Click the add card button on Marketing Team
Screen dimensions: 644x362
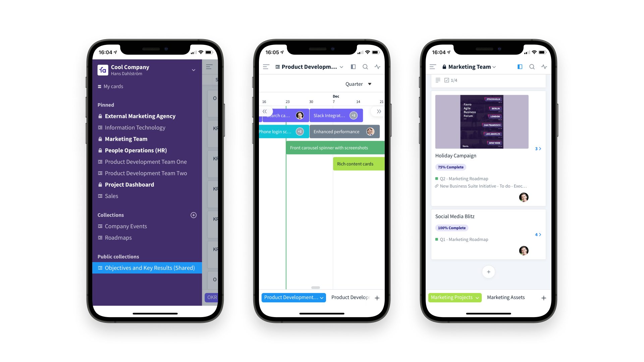[x=488, y=272]
